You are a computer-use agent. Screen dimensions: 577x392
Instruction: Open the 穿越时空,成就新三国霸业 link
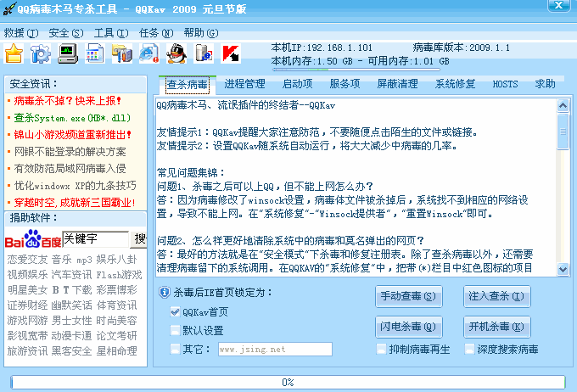(75, 203)
